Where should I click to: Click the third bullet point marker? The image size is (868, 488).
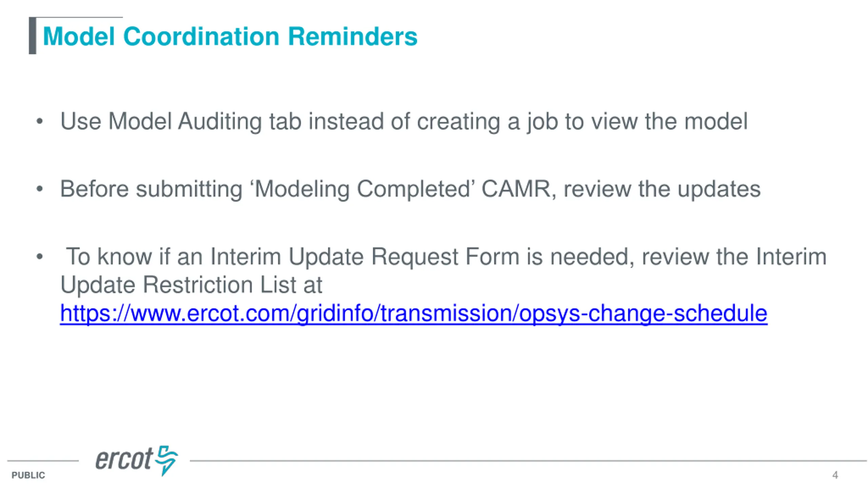(x=40, y=257)
